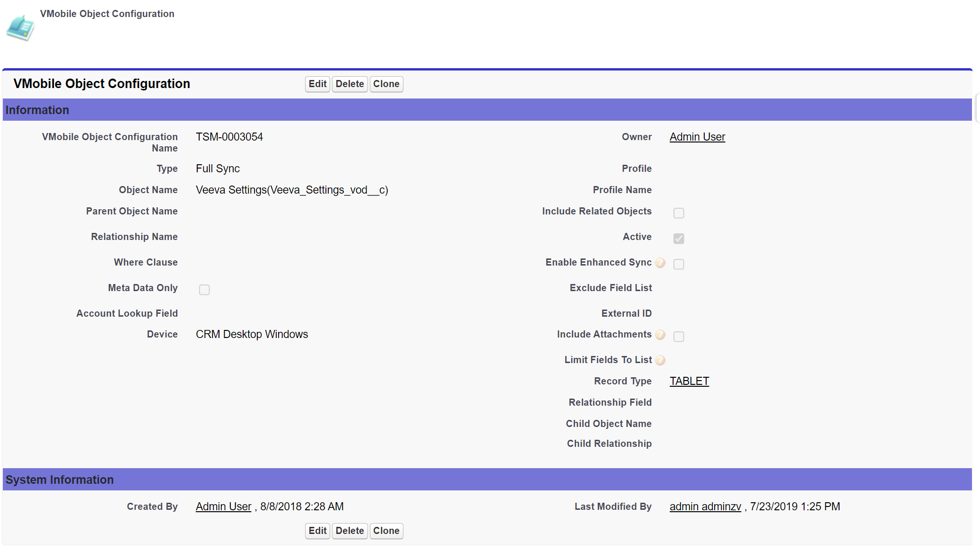Enable the Include Related Objects checkbox
Viewport: 980px width, 551px height.
point(679,213)
